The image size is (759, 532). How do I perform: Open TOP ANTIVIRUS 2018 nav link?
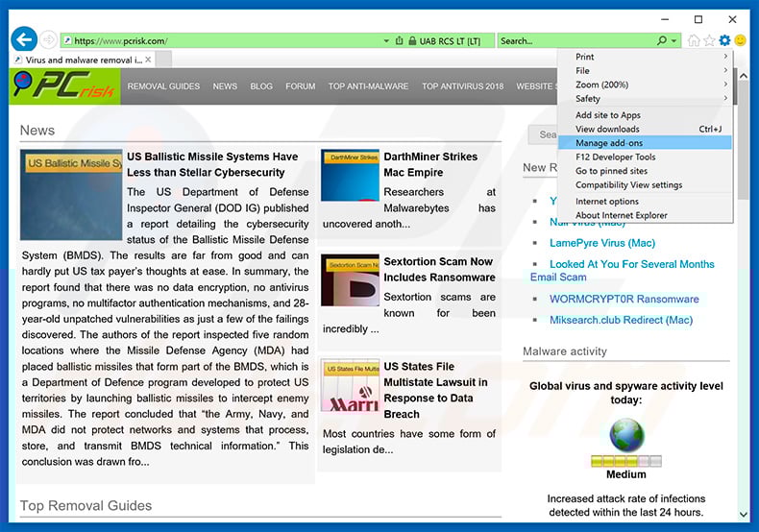[x=463, y=86]
